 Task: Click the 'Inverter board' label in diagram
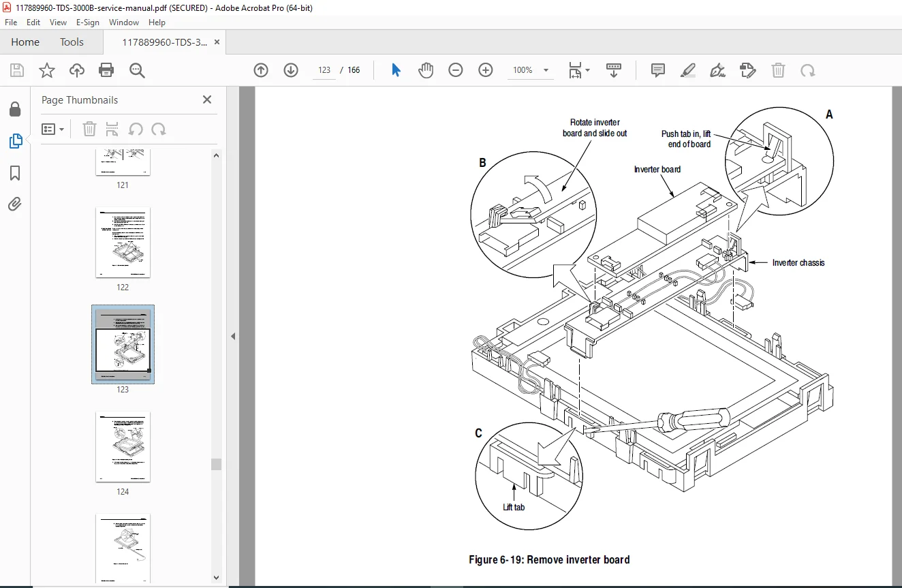(x=657, y=170)
